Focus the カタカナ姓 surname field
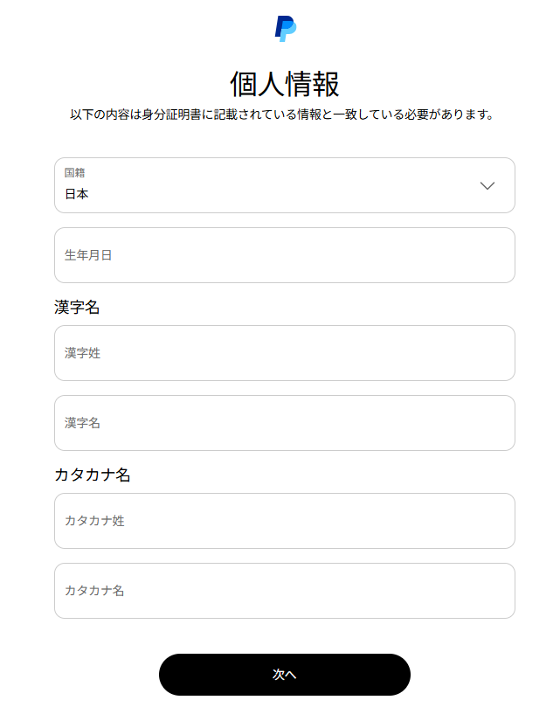560x728 pixels. point(284,521)
